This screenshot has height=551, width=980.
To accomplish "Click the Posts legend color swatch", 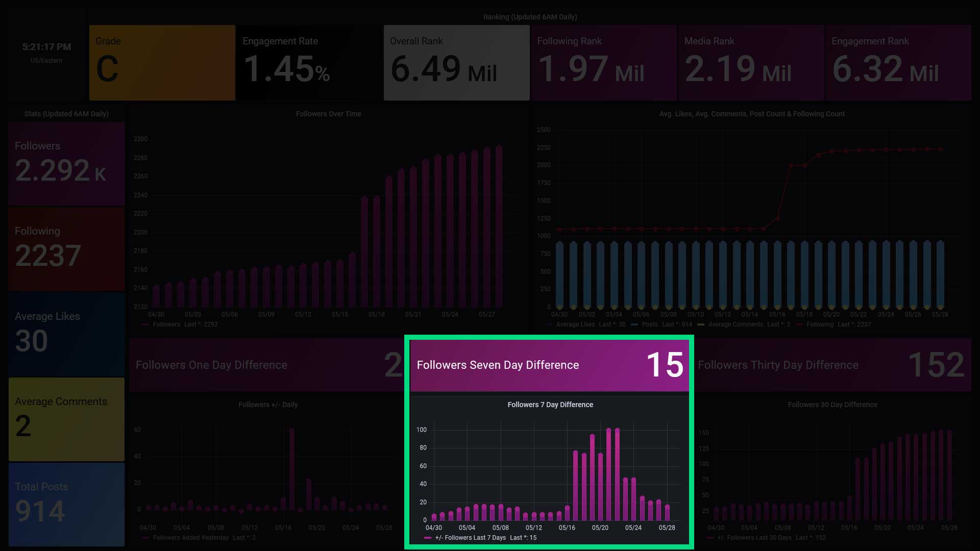I will coord(634,324).
